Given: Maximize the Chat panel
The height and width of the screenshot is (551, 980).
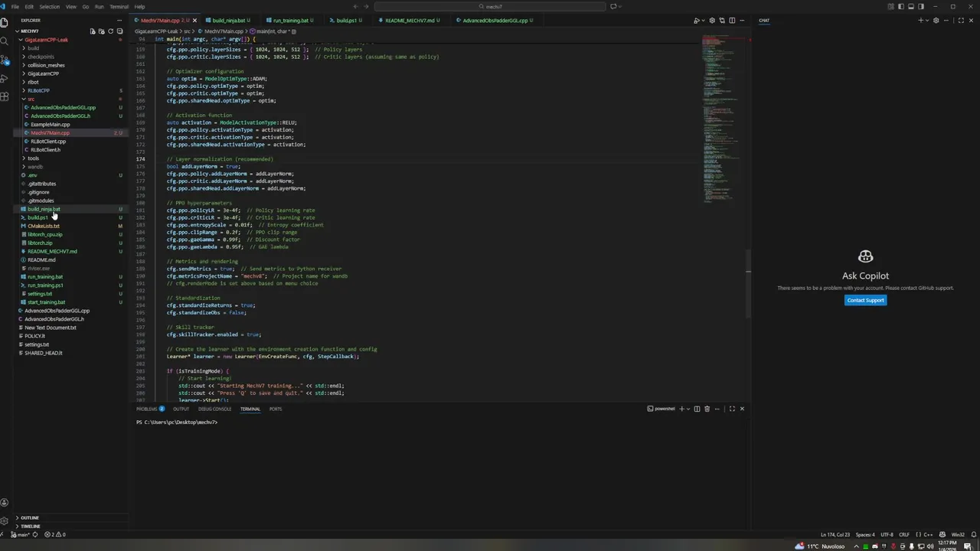Looking at the screenshot, I should tap(961, 21).
